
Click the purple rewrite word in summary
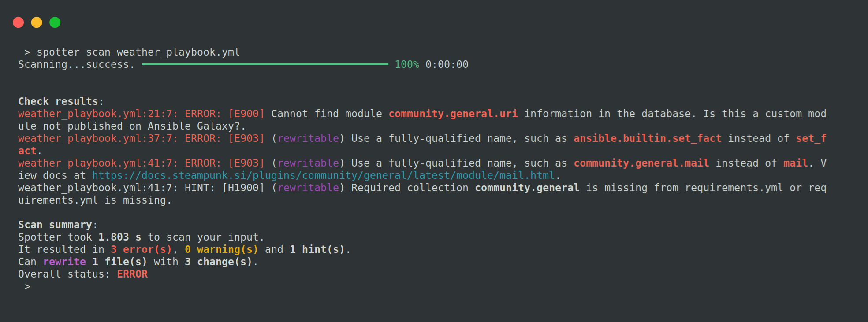[x=64, y=262]
